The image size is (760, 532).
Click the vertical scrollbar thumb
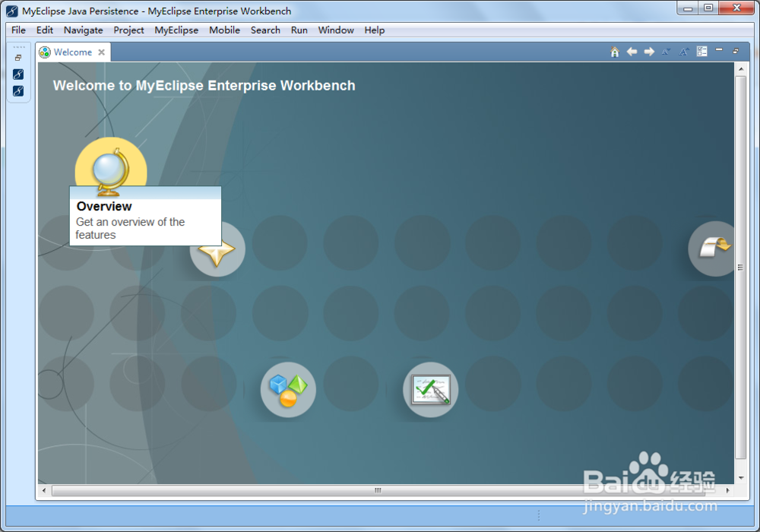[740, 267]
